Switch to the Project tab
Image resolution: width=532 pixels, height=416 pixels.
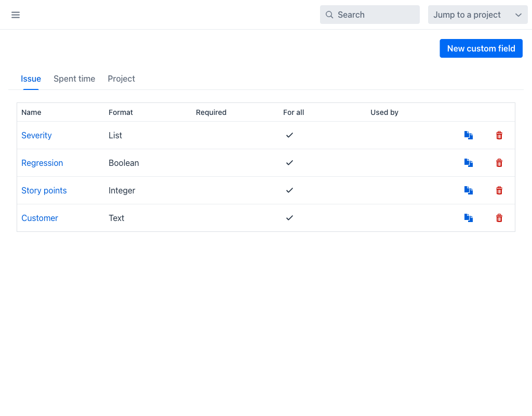coord(122,79)
